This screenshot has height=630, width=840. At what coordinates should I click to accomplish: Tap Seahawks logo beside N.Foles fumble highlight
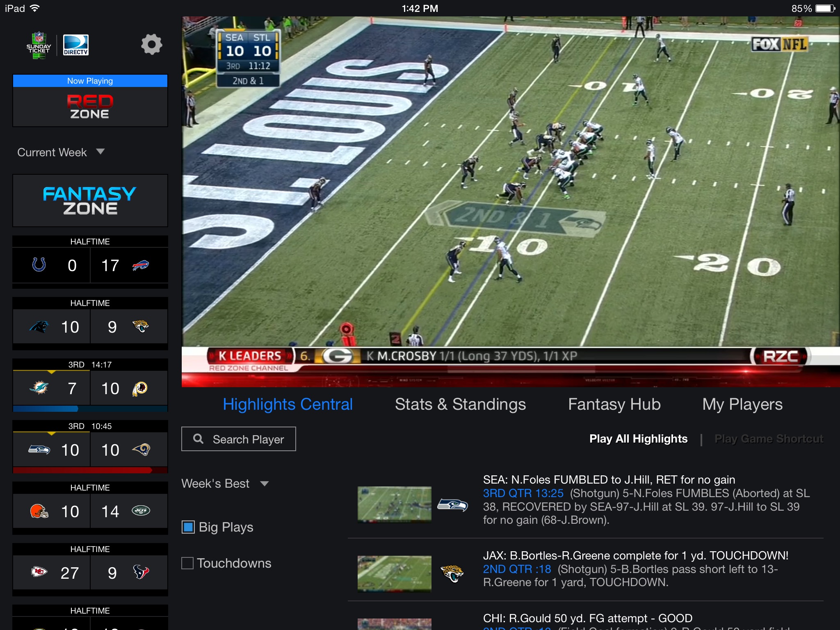point(452,504)
